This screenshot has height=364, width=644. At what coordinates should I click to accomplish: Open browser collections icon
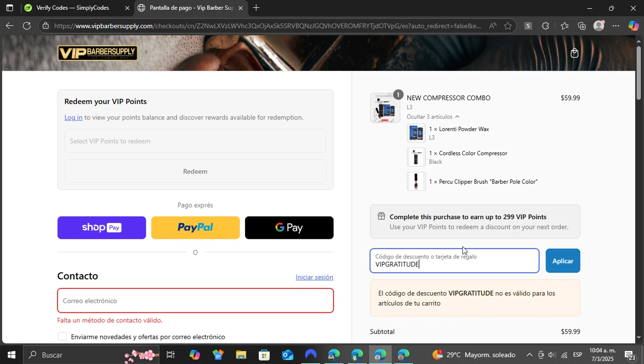coord(582,26)
